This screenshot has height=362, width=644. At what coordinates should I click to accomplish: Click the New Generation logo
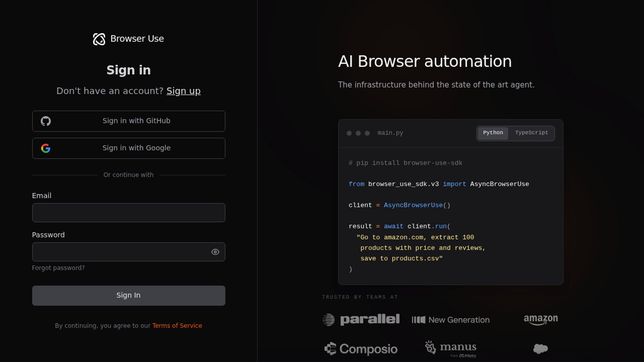click(x=450, y=320)
